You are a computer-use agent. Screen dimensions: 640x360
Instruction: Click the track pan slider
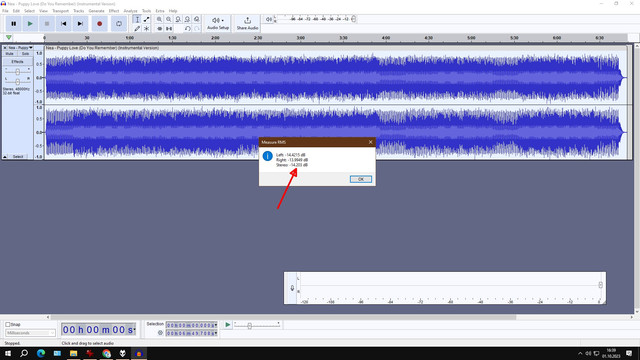click(x=18, y=82)
